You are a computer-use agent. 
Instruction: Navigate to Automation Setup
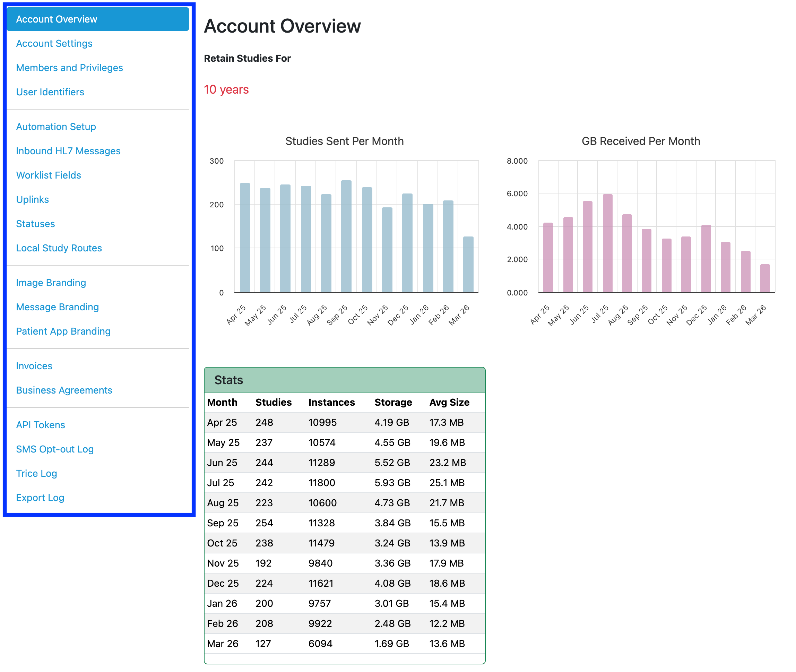point(55,127)
